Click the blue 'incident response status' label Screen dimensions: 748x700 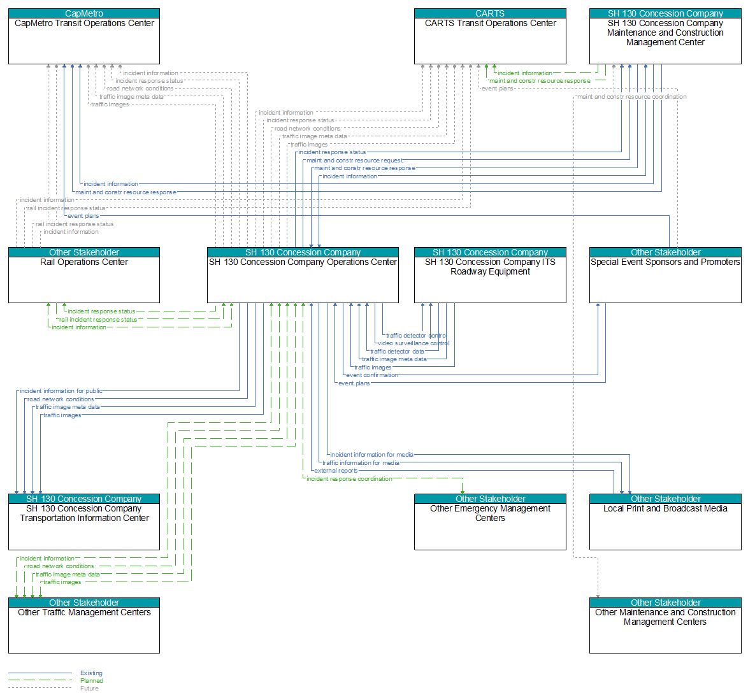point(332,153)
